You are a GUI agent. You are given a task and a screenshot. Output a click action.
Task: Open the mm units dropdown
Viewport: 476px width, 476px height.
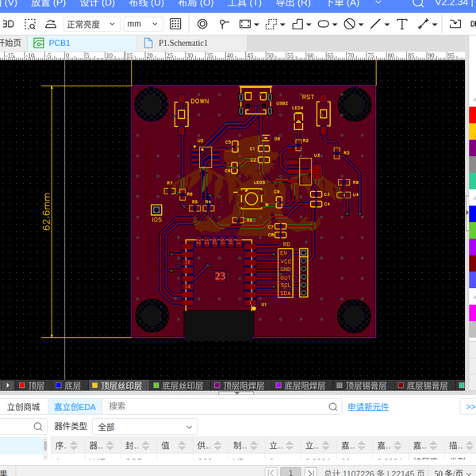pos(144,24)
